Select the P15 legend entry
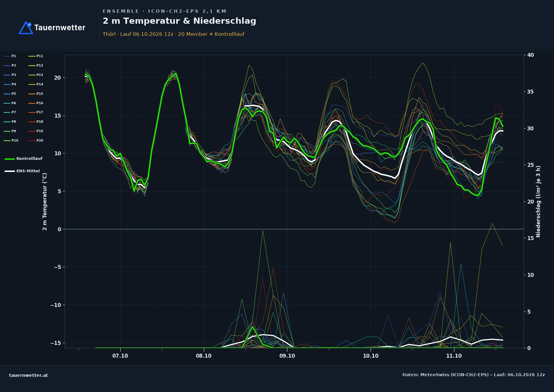 click(x=36, y=94)
